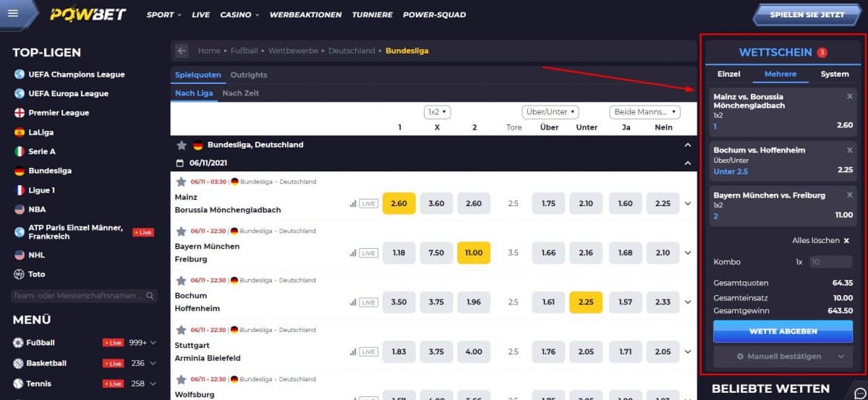Image resolution: width=868 pixels, height=400 pixels.
Task: Toggle Mainz home win odds 2.60
Action: point(399,203)
